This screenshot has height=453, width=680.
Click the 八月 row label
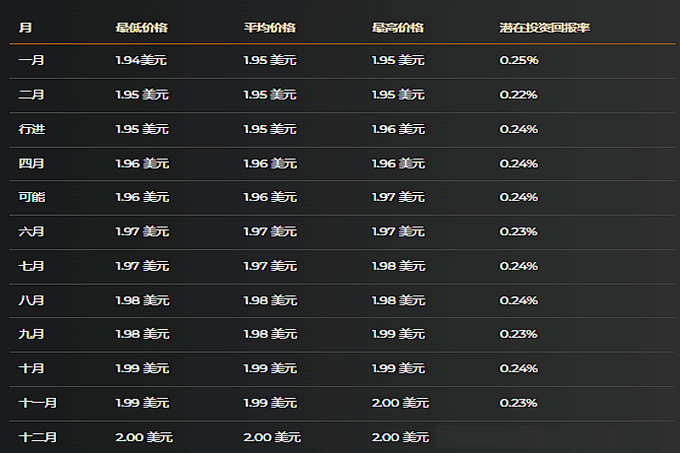point(31,300)
